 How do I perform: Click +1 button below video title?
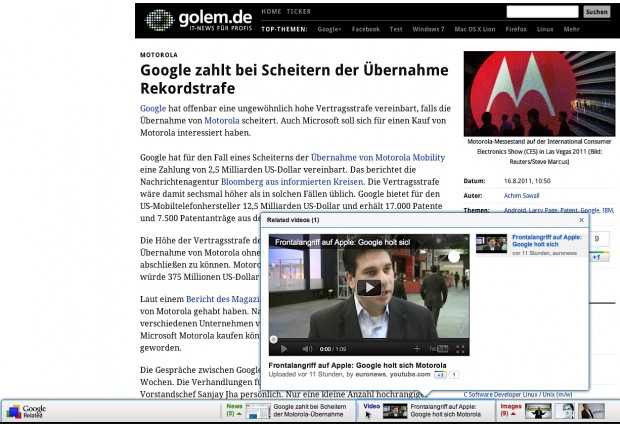pyautogui.click(x=440, y=375)
